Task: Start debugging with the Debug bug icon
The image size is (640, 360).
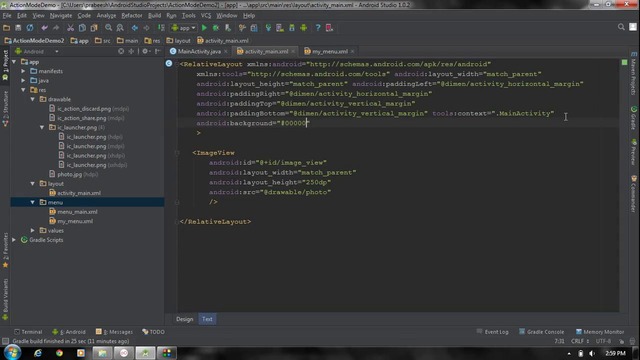Action: click(216, 28)
